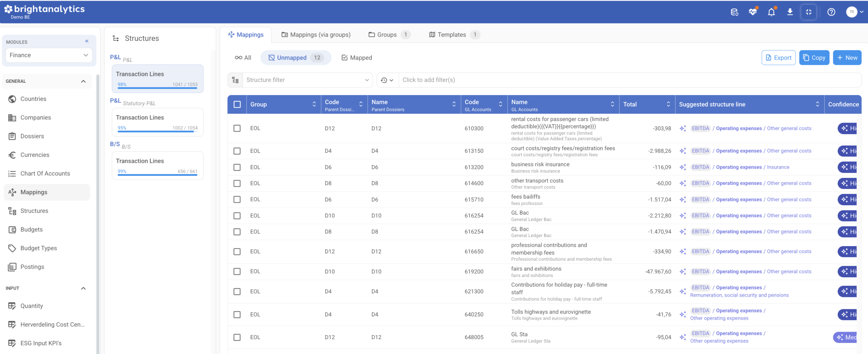Open the help question mark icon
This screenshot has width=868, height=354.
[x=831, y=12]
